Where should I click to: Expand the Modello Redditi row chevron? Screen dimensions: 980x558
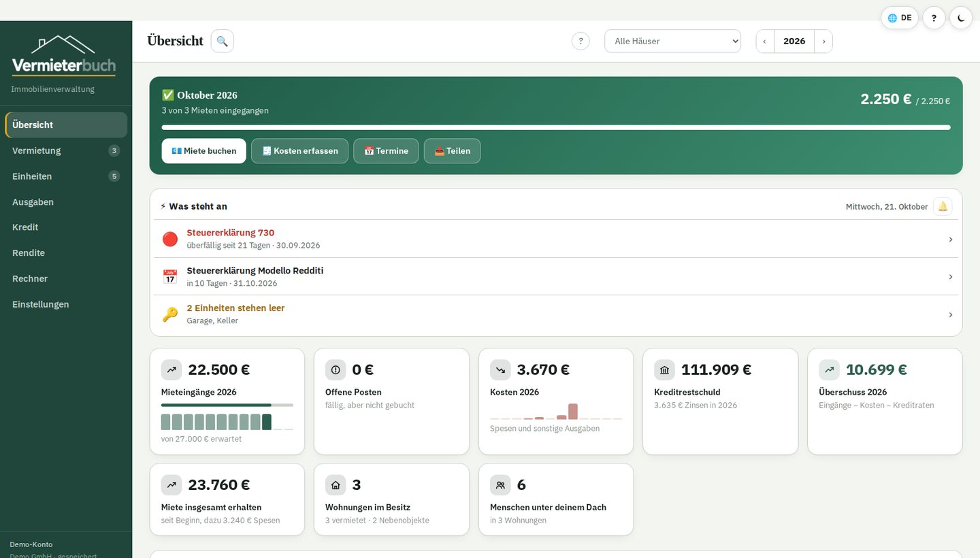(951, 277)
